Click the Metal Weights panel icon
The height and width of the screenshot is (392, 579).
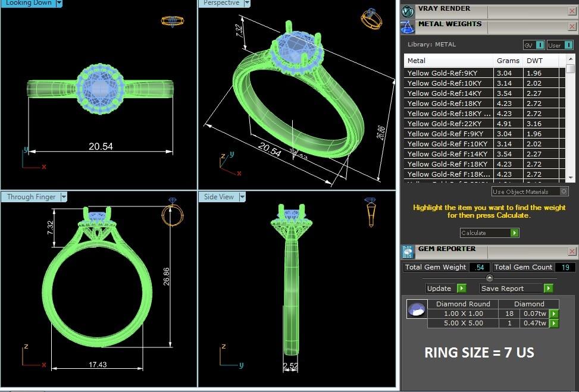coord(408,27)
